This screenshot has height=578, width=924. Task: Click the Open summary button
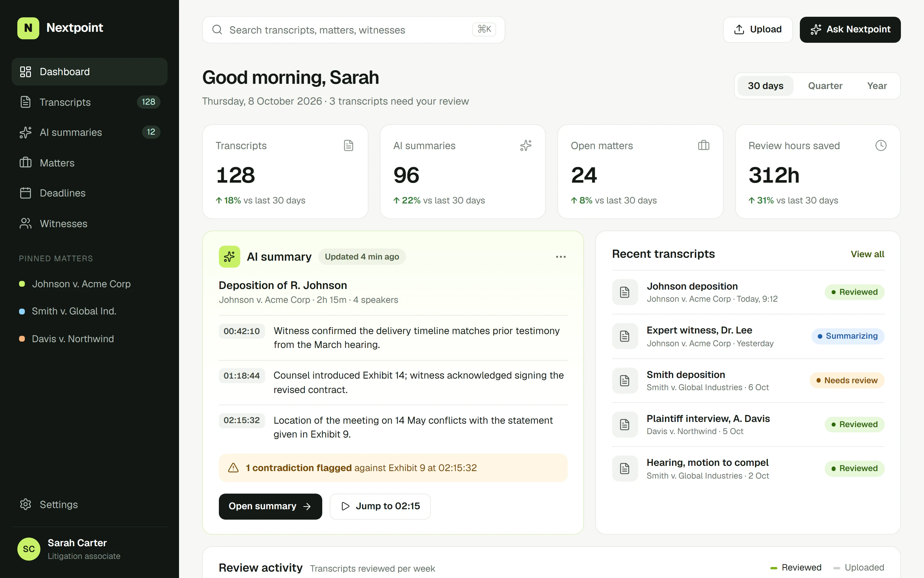(270, 506)
